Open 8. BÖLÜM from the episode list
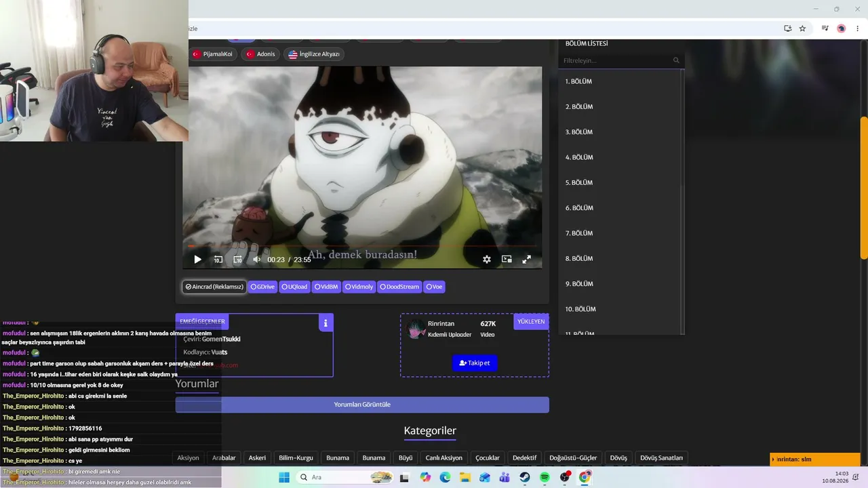This screenshot has width=868, height=488. pos(620,258)
